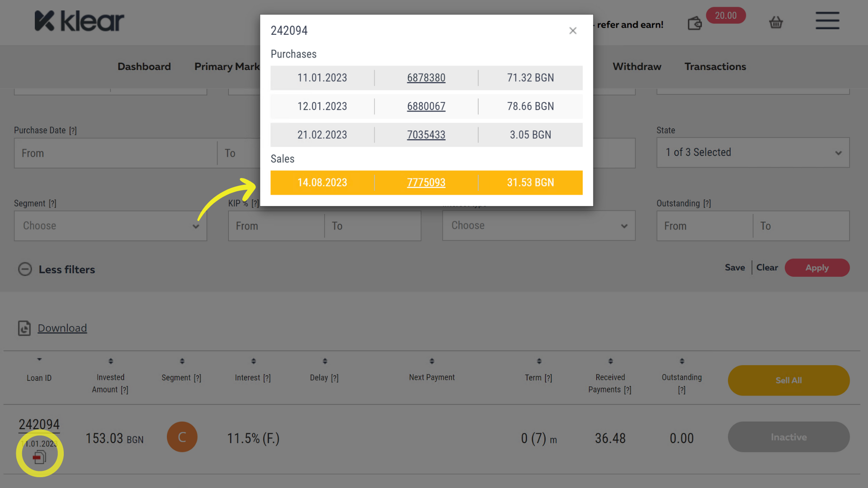This screenshot has height=488, width=868.
Task: Click the Outstanding From input field
Action: tap(704, 226)
